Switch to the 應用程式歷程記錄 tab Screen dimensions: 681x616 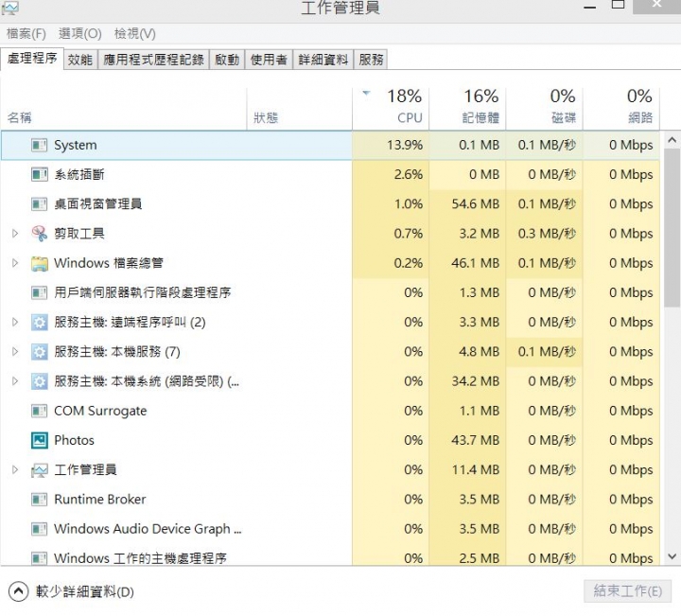coord(153,60)
